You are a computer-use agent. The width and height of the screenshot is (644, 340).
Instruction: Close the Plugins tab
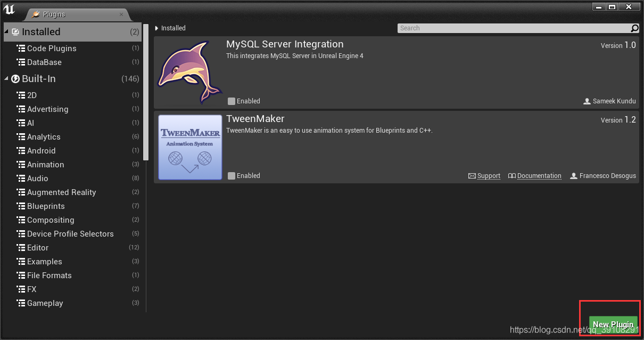(121, 14)
